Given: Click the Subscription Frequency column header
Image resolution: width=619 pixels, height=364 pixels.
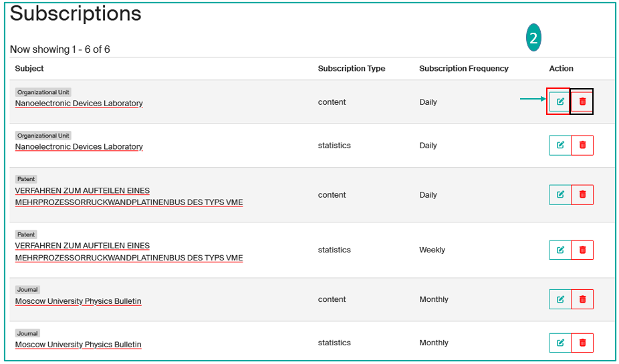Looking at the screenshot, I should click(x=463, y=68).
